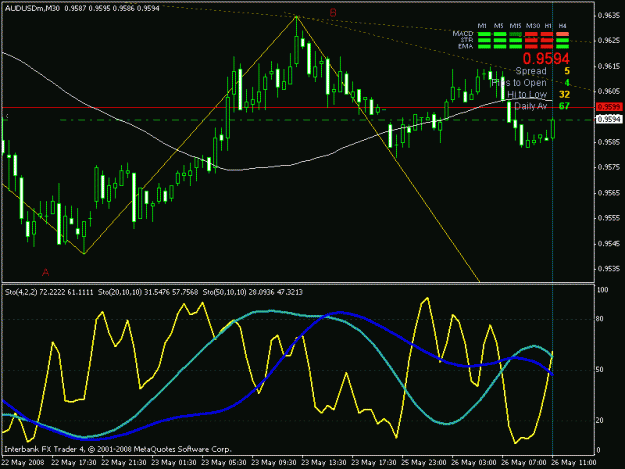The image size is (625, 469).
Task: Click the '23 May 01:30' time axis label
Action: (x=174, y=463)
